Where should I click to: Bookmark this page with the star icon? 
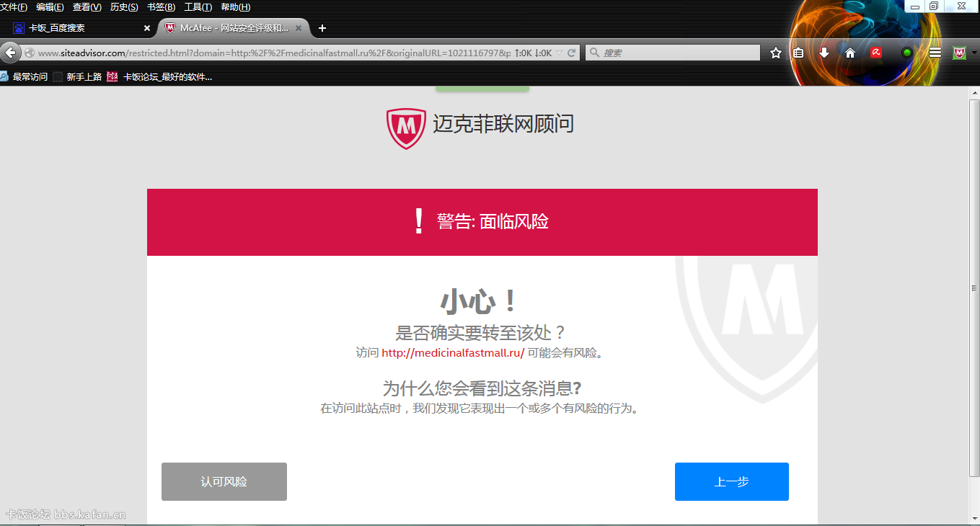pyautogui.click(x=776, y=53)
